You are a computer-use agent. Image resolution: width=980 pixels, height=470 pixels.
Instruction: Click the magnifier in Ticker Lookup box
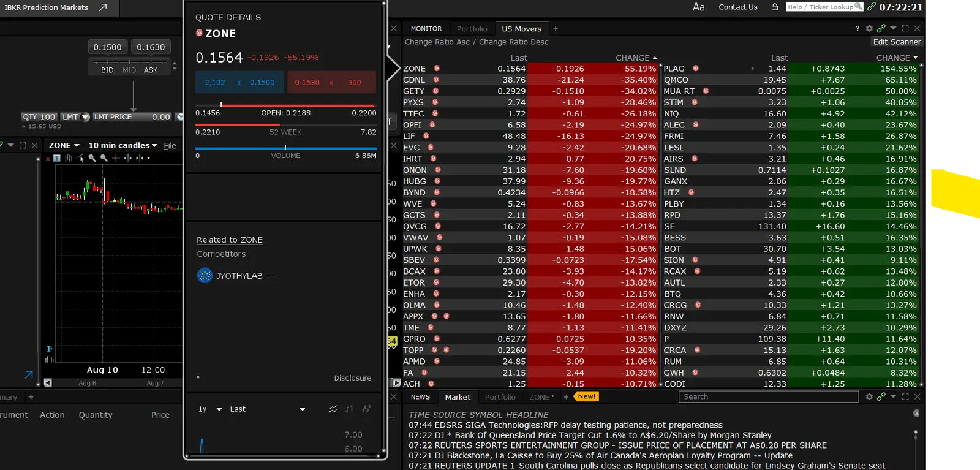pyautogui.click(x=859, y=7)
